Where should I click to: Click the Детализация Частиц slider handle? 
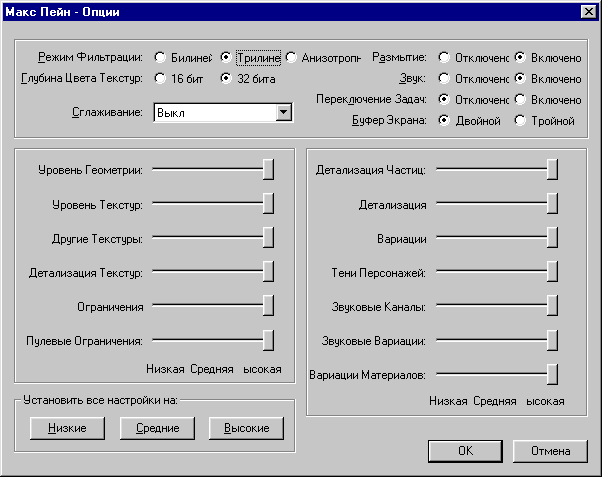pyautogui.click(x=552, y=169)
